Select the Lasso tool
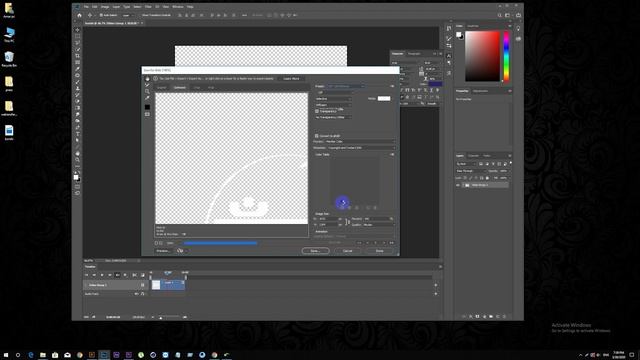Screen dimensions: 640x360 click(x=78, y=43)
